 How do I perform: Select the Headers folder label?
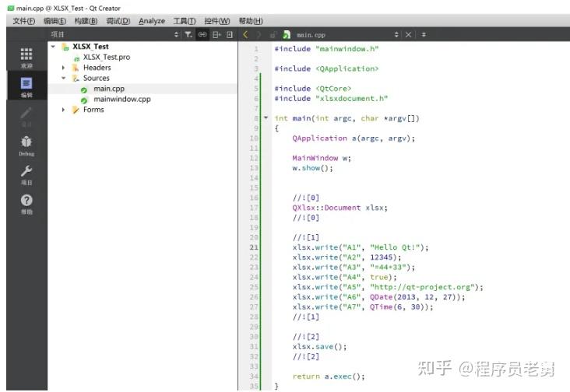pos(97,68)
